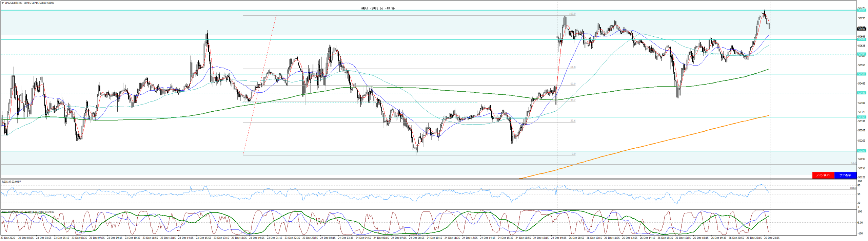Viewport: 868px width, 241px height.
Task: Click the dotted line's 50595 price tag
Action: point(862,54)
